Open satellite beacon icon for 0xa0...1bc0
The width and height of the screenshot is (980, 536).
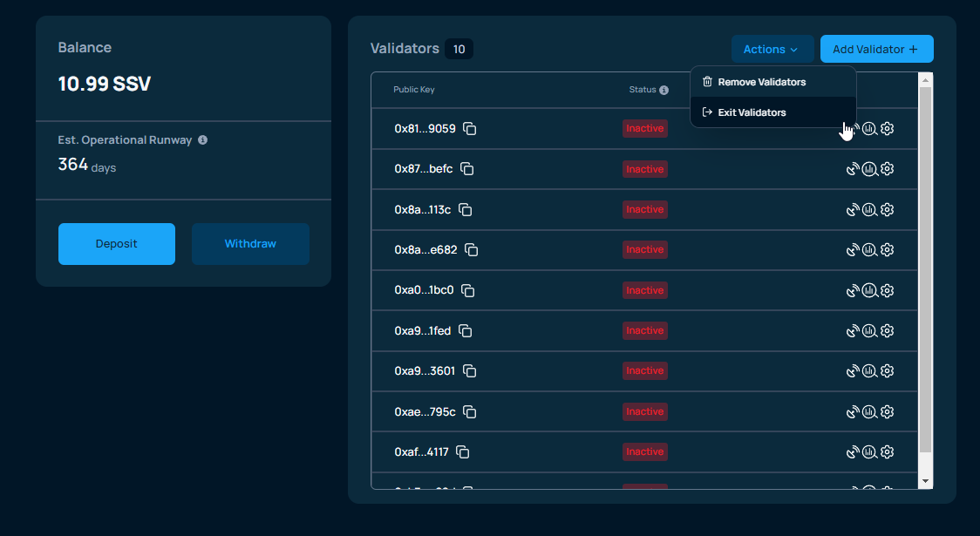(853, 290)
